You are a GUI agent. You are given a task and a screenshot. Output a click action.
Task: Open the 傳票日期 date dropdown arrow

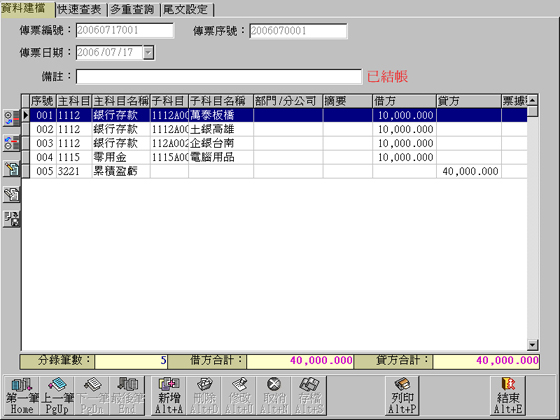[148, 53]
